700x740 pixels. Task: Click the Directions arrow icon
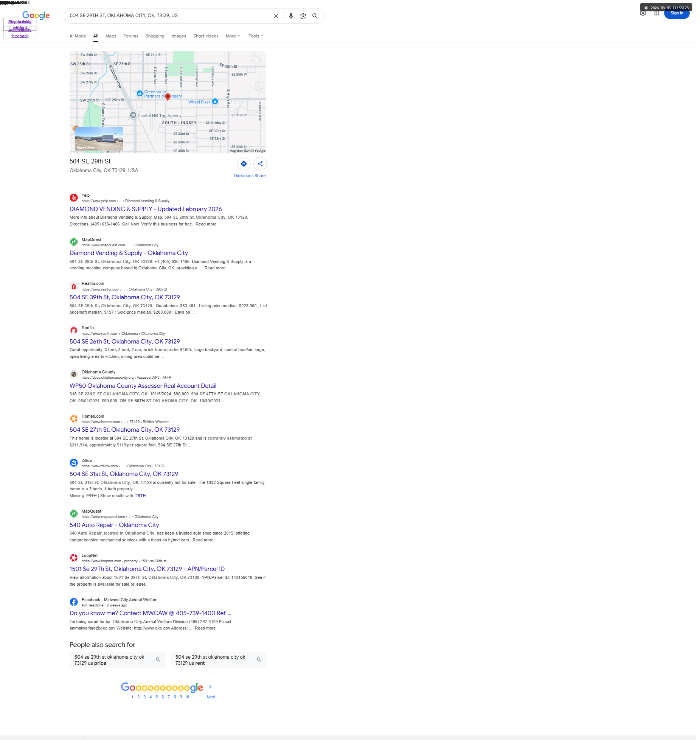[244, 164]
